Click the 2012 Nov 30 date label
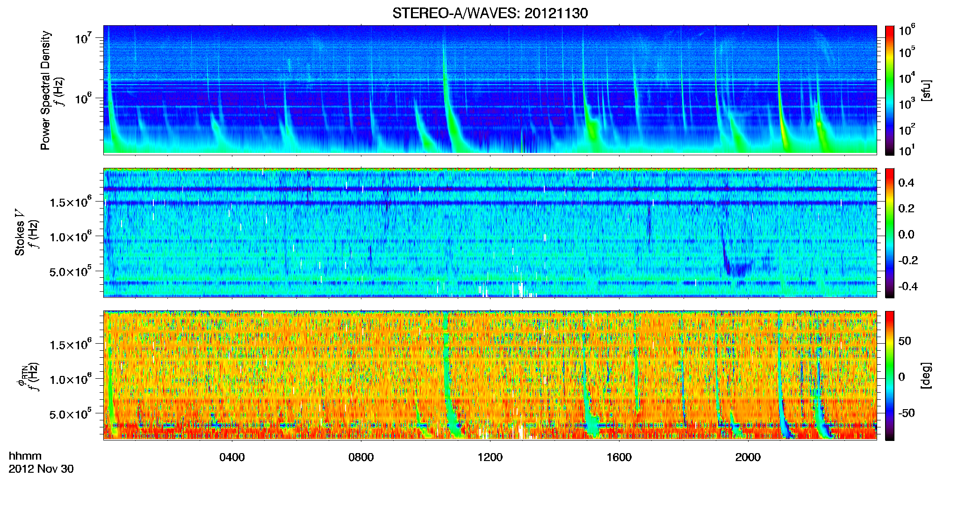 coord(41,469)
